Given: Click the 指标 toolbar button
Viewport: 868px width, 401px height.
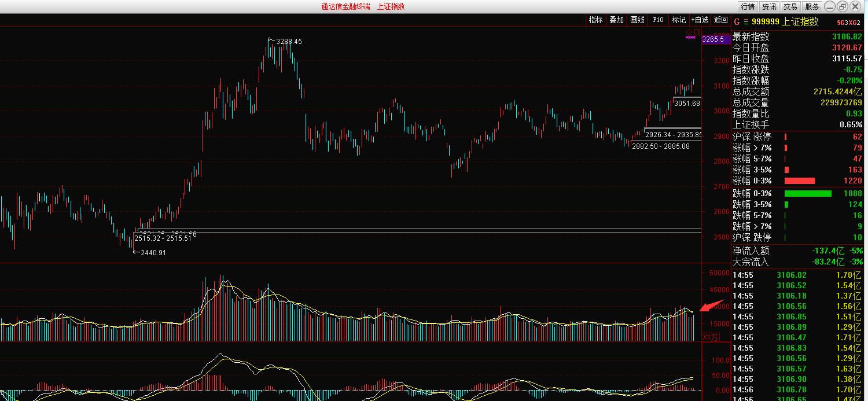Looking at the screenshot, I should [595, 20].
